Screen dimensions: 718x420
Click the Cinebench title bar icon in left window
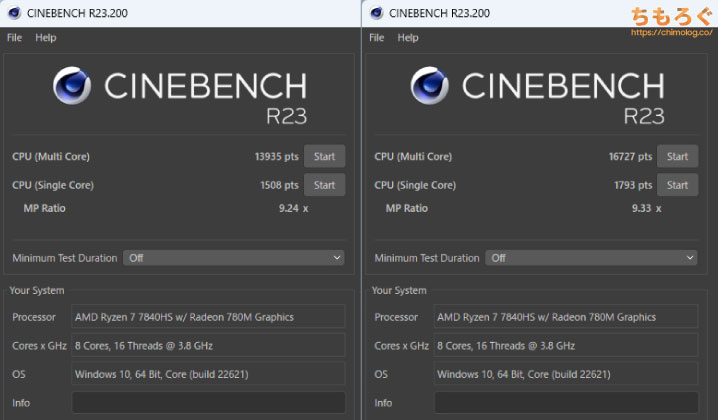pyautogui.click(x=14, y=13)
